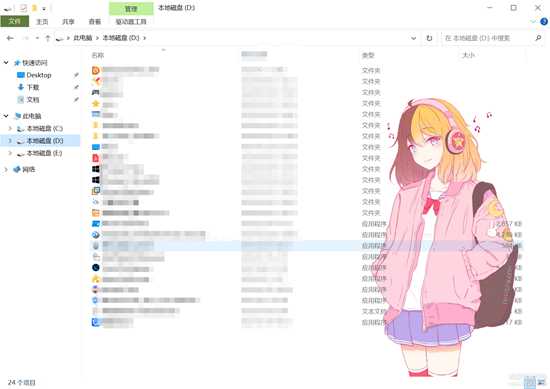This screenshot has height=389, width=550.
Task: Select the item with the orange circle icon
Action: (x=96, y=71)
